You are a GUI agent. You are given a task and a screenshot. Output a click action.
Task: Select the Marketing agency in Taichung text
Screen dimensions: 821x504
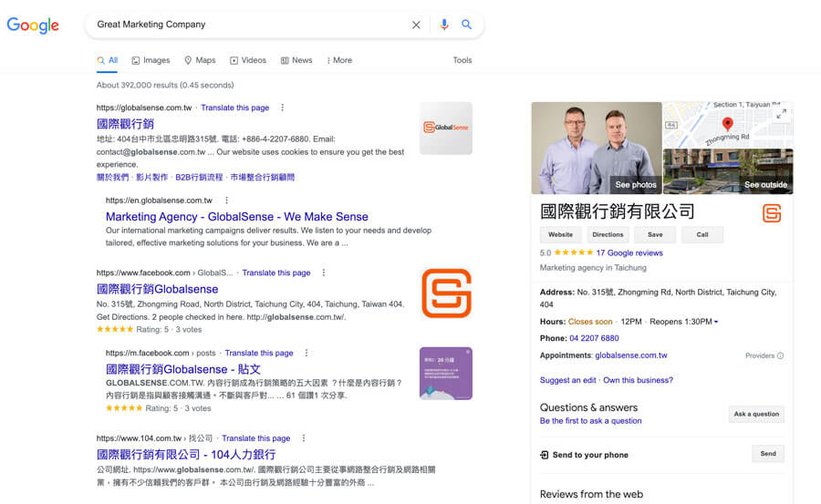[x=593, y=267]
